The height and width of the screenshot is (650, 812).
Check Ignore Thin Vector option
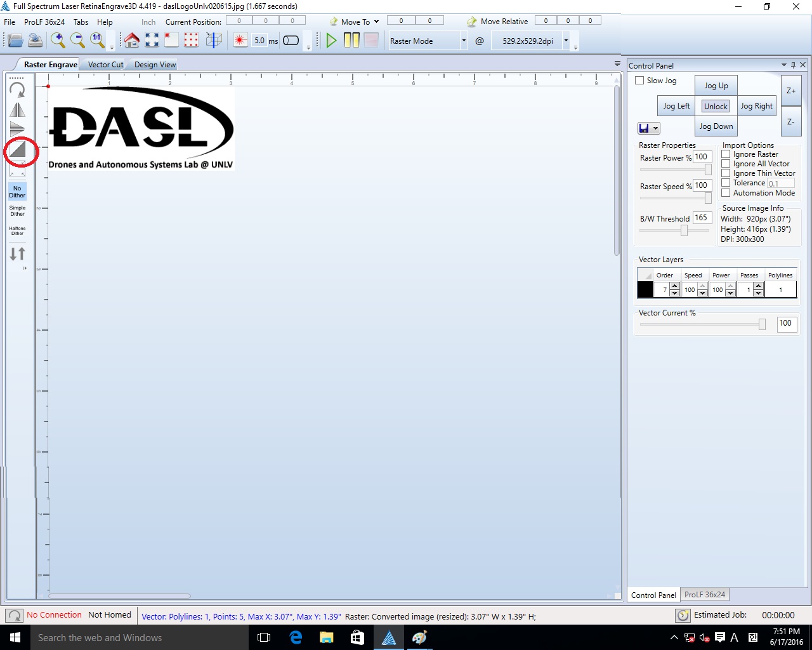(726, 173)
